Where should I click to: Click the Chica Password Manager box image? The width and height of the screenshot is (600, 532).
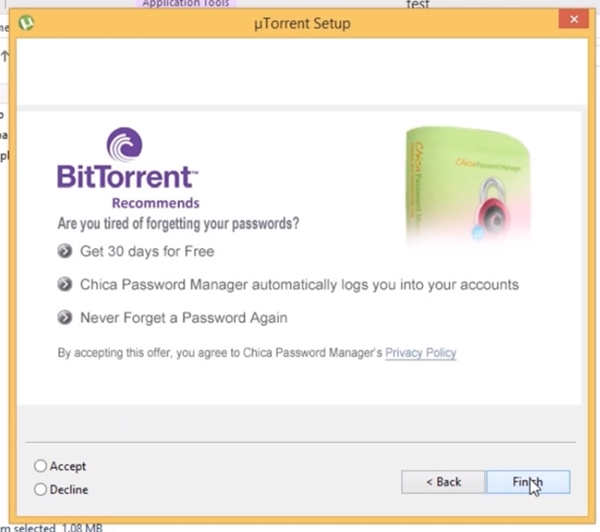[x=468, y=185]
